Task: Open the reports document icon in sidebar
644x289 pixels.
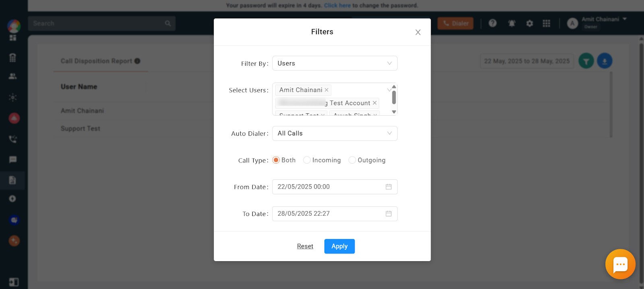Action: [12, 180]
